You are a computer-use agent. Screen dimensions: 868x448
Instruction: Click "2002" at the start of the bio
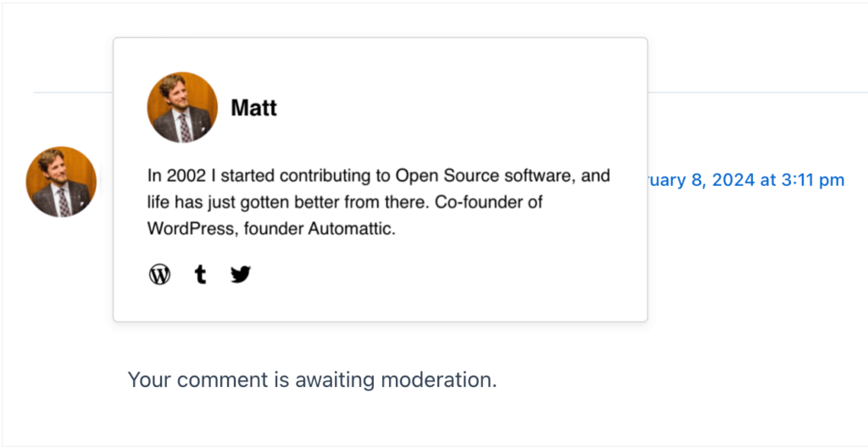click(x=186, y=176)
